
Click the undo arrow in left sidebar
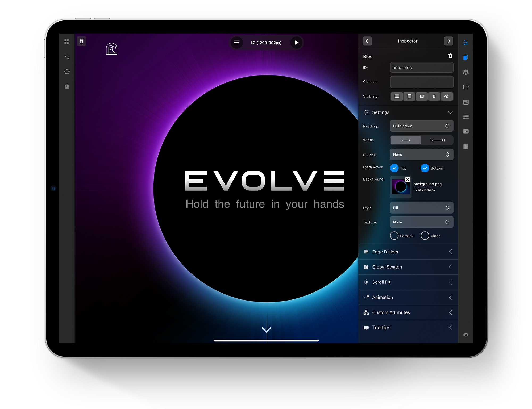click(67, 57)
